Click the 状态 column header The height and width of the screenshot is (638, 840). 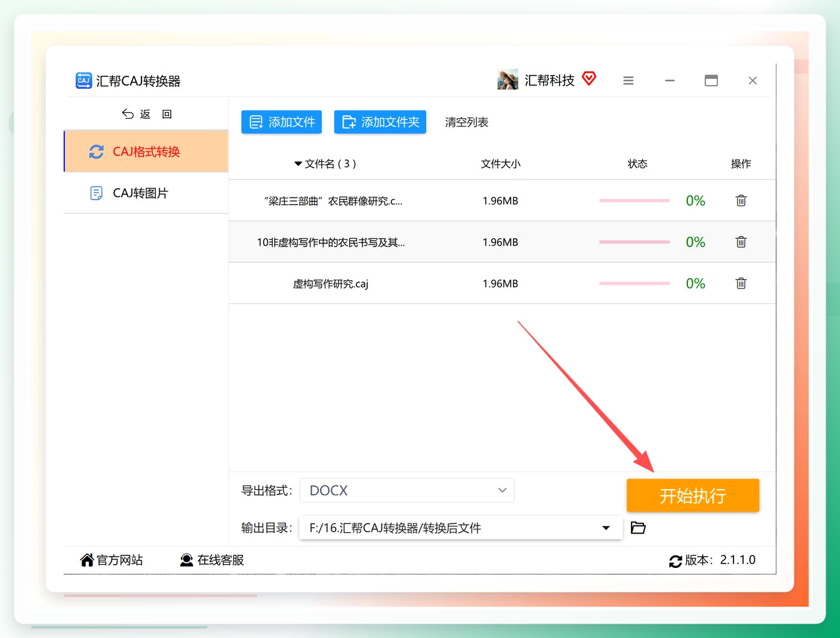[x=637, y=164]
